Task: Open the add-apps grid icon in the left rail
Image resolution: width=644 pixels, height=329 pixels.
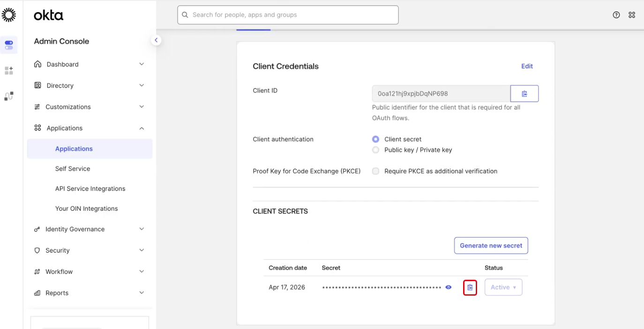Action: tap(9, 70)
